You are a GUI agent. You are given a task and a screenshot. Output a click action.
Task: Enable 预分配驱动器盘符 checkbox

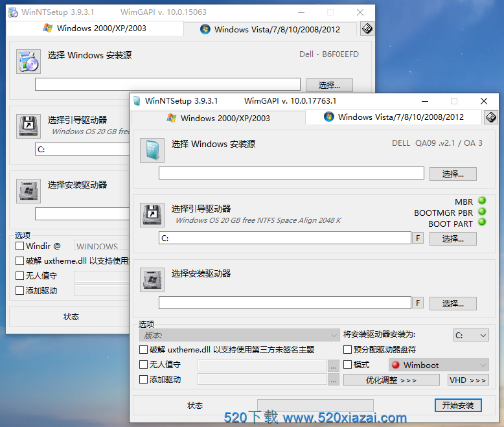pyautogui.click(x=347, y=349)
